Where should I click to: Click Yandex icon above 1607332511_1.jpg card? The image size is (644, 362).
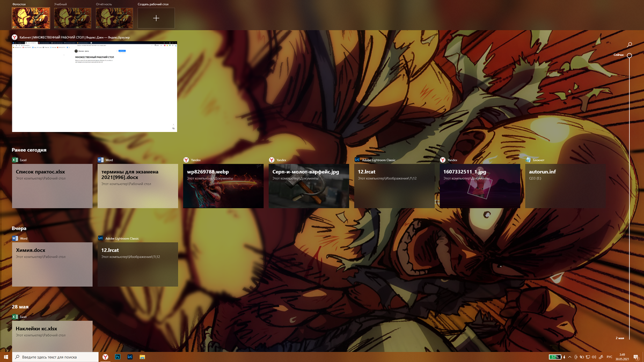443,160
